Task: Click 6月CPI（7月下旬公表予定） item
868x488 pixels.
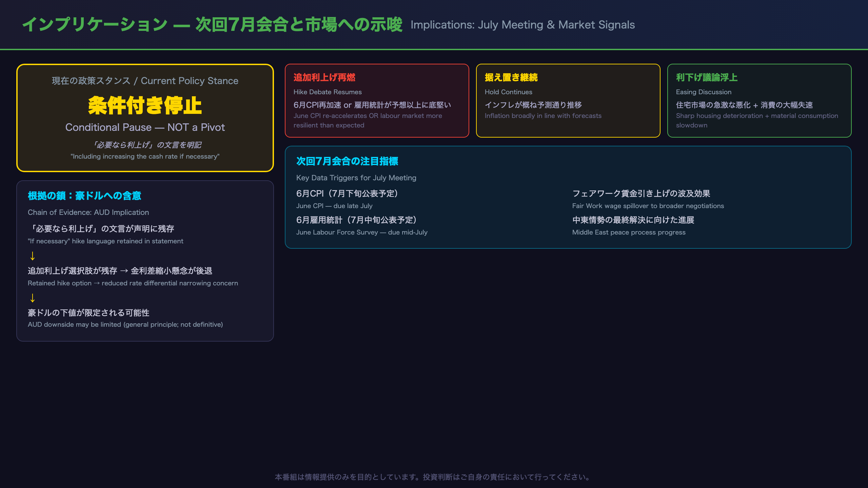Action: tap(347, 194)
